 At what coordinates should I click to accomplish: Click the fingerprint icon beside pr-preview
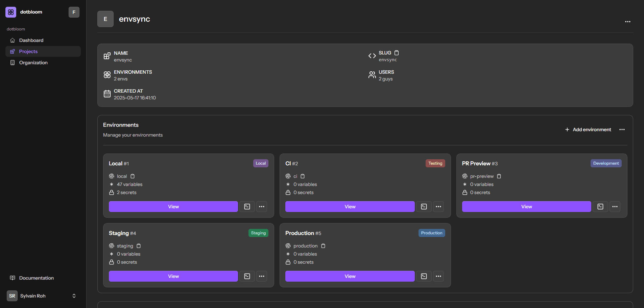click(465, 176)
